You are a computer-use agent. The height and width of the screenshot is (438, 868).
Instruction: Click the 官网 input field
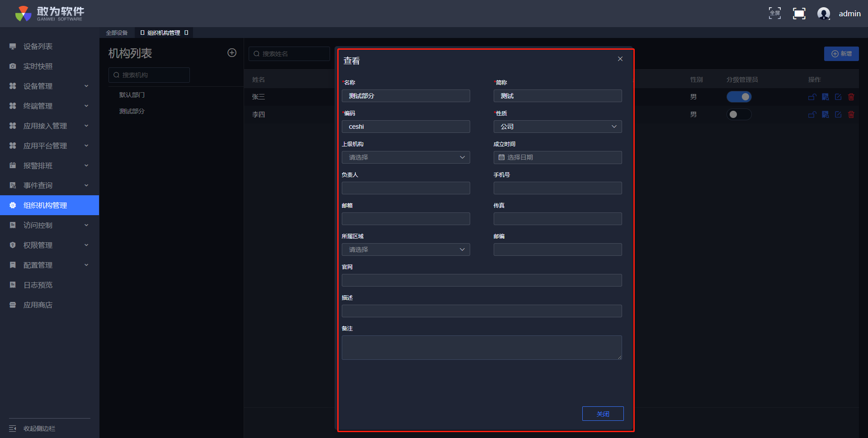pyautogui.click(x=481, y=280)
